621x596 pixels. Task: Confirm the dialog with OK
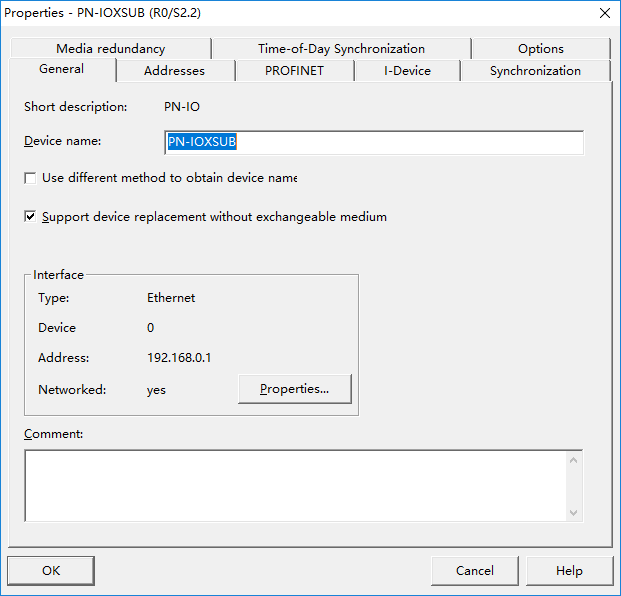pyautogui.click(x=51, y=571)
